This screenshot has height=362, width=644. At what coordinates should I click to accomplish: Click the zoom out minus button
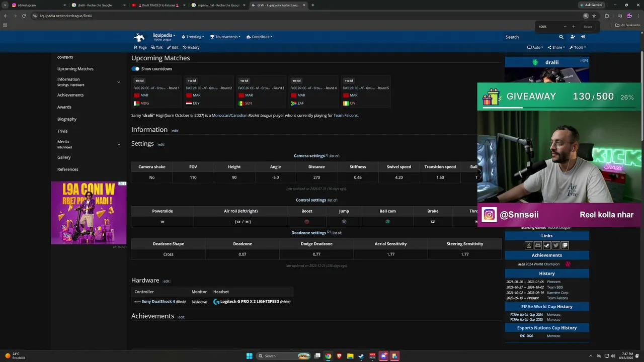(x=565, y=27)
